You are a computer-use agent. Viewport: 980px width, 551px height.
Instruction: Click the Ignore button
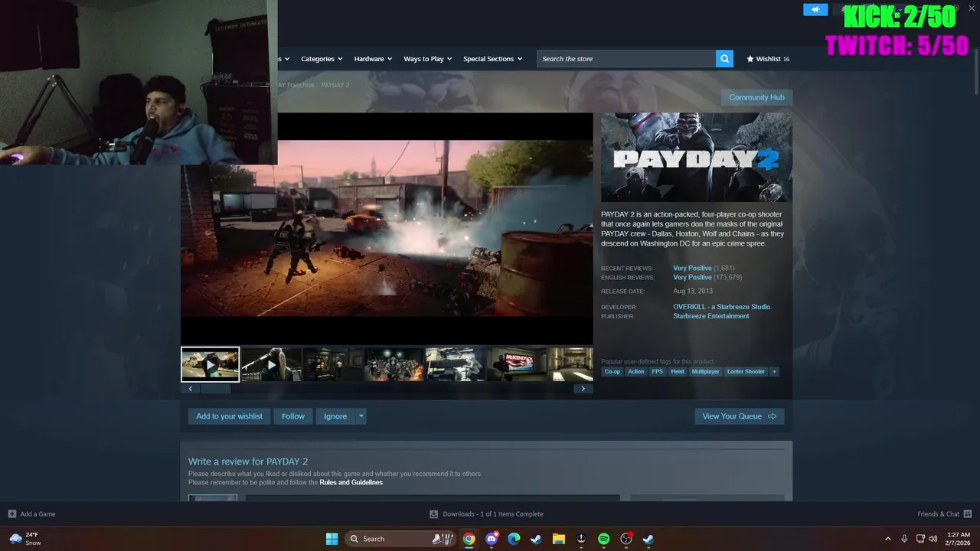pyautogui.click(x=335, y=416)
